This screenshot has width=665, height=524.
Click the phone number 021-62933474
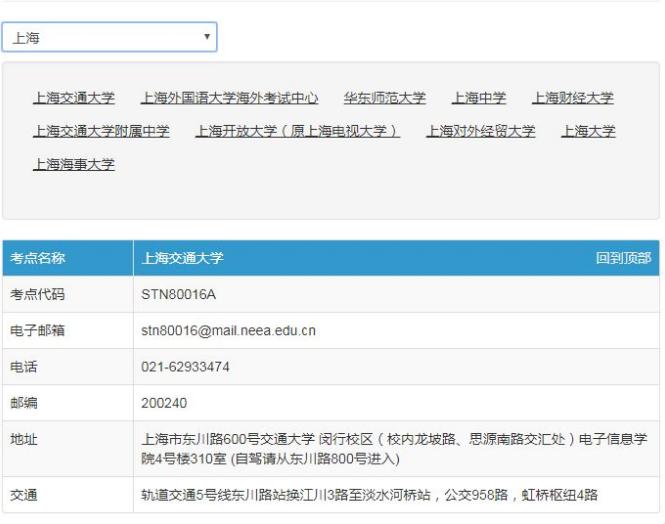[x=185, y=367]
